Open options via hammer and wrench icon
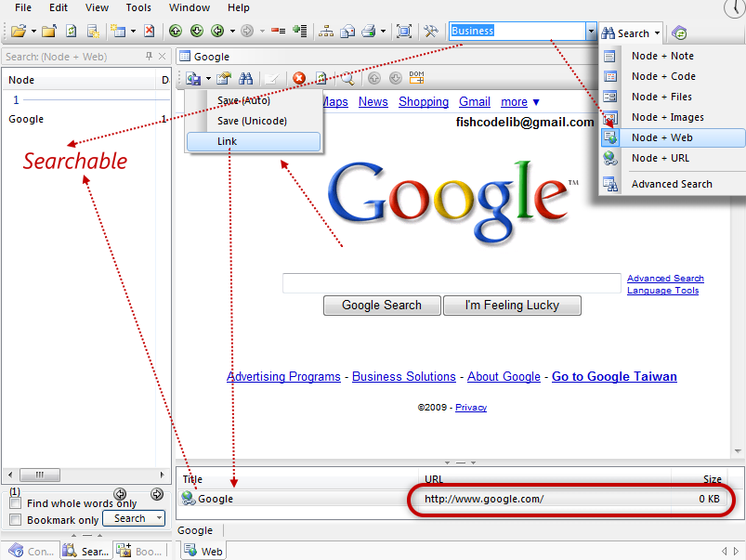 pos(431,32)
